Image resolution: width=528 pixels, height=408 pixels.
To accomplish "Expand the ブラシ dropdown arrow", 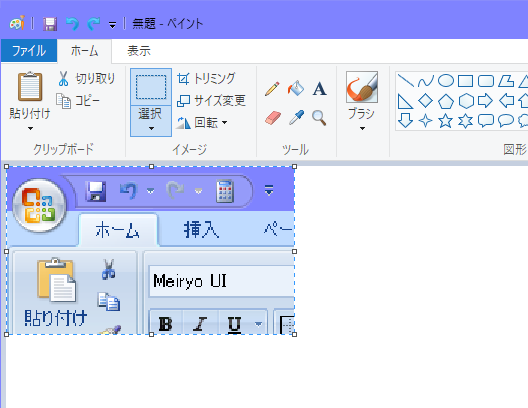I will click(x=362, y=128).
